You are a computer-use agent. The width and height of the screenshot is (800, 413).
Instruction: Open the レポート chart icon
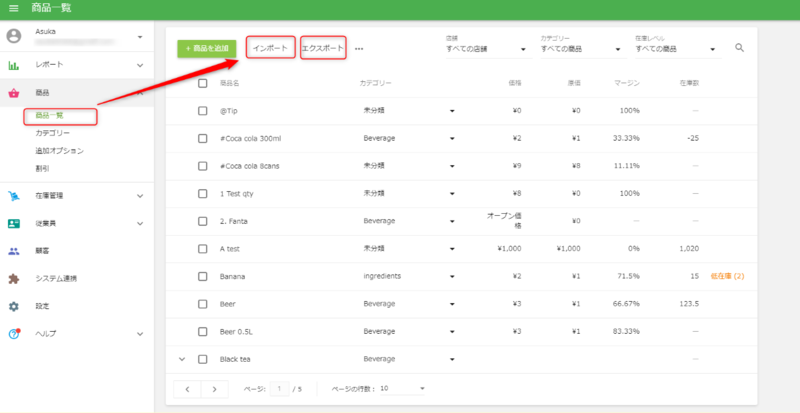[x=14, y=65]
